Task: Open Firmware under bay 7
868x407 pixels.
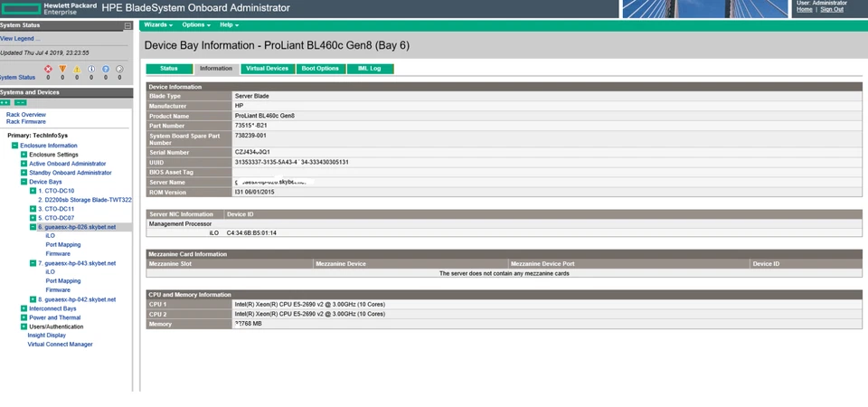Action: click(58, 290)
